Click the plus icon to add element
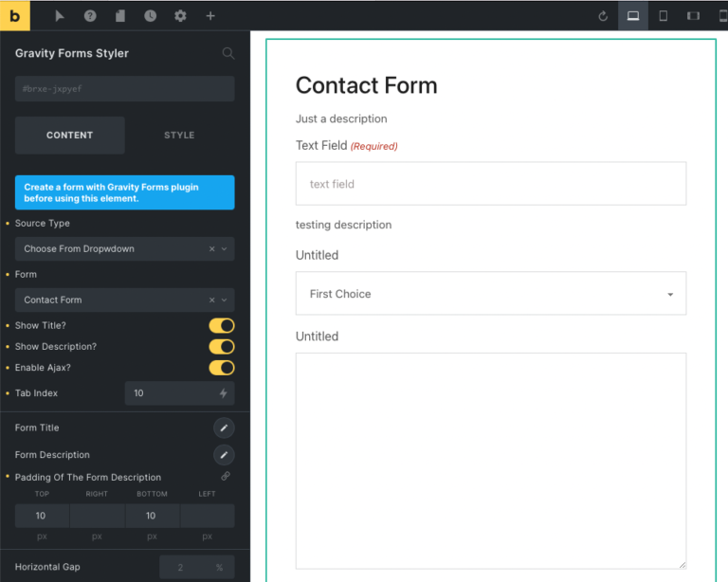This screenshot has width=728, height=582. click(x=210, y=16)
